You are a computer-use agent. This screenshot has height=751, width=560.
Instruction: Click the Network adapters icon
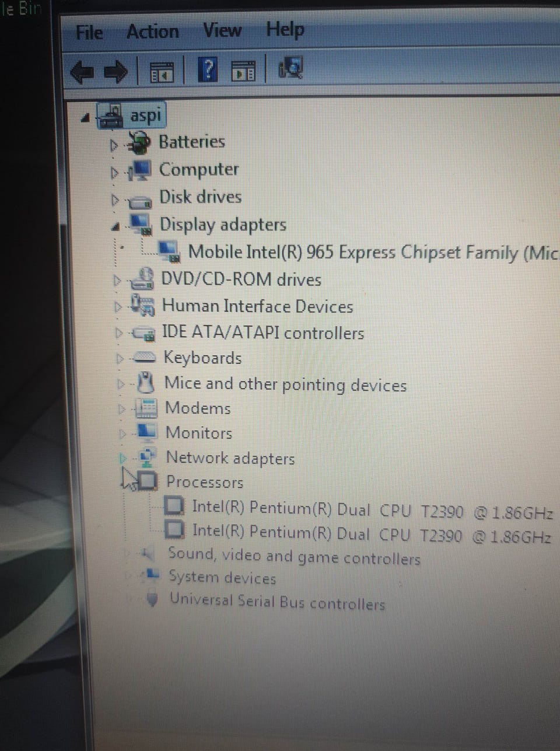point(146,457)
